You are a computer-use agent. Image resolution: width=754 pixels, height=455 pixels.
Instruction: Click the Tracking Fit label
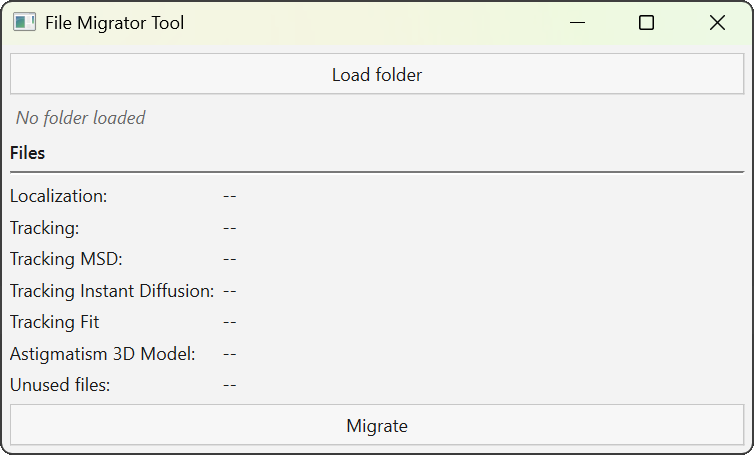tap(55, 322)
